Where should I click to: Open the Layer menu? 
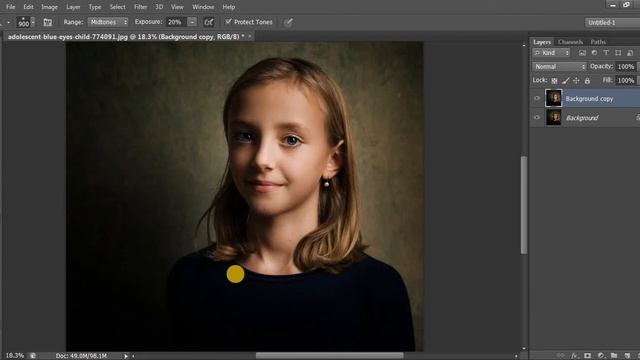coord(73,7)
